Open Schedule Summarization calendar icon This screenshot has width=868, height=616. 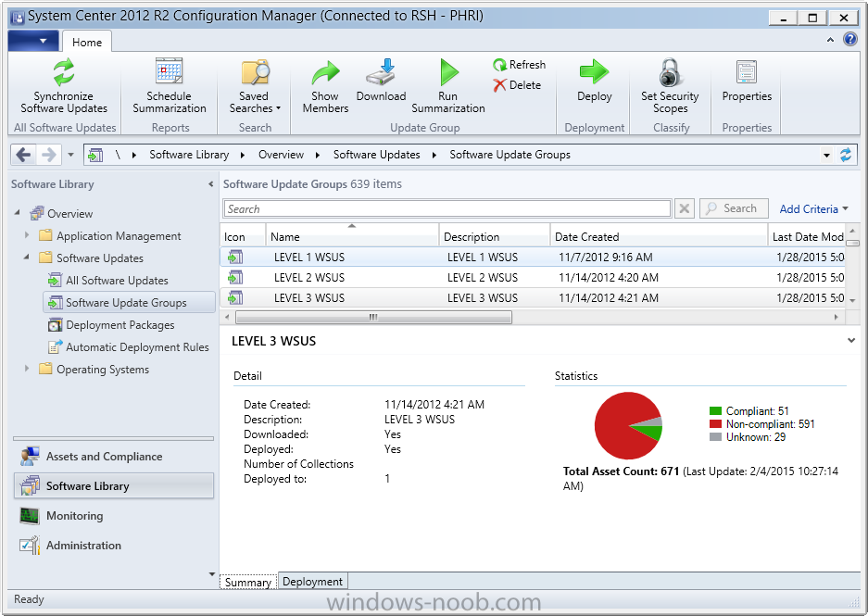(x=169, y=72)
